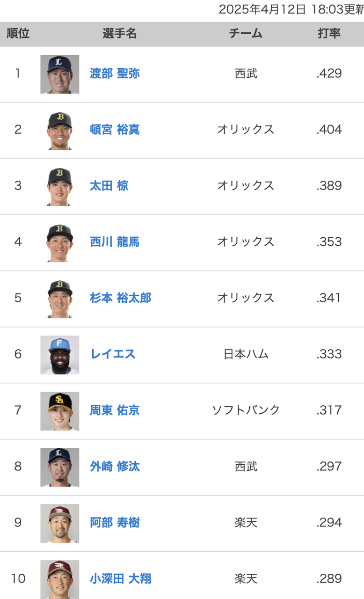Screen dimensions: 364x599
Task: Open player link 太田 椋
Action: click(x=109, y=186)
